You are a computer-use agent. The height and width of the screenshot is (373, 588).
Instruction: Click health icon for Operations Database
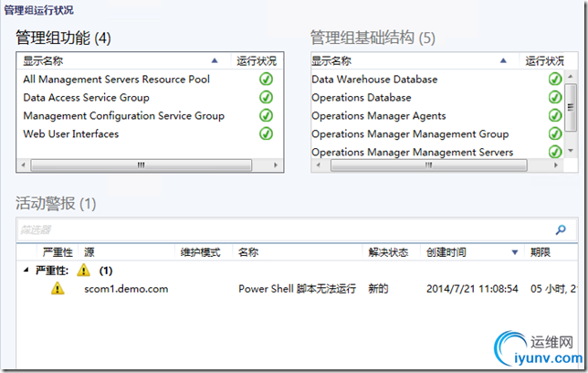(555, 97)
